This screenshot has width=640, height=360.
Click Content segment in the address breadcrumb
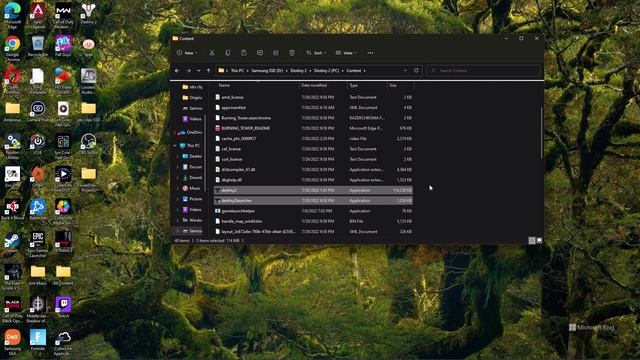pyautogui.click(x=353, y=71)
